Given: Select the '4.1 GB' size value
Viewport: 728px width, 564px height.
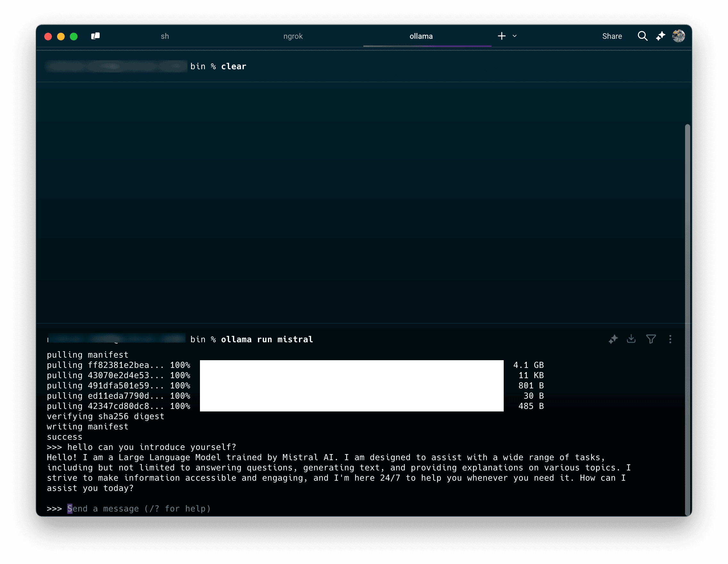Looking at the screenshot, I should tap(528, 365).
